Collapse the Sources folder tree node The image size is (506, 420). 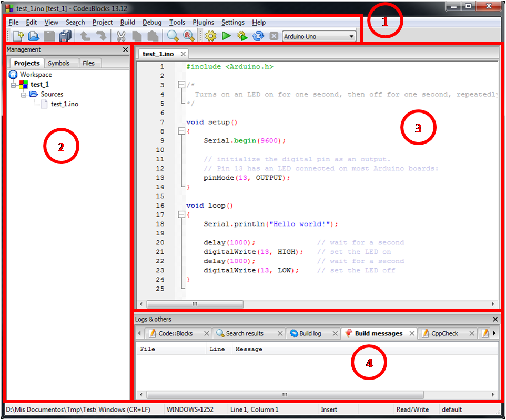24,95
